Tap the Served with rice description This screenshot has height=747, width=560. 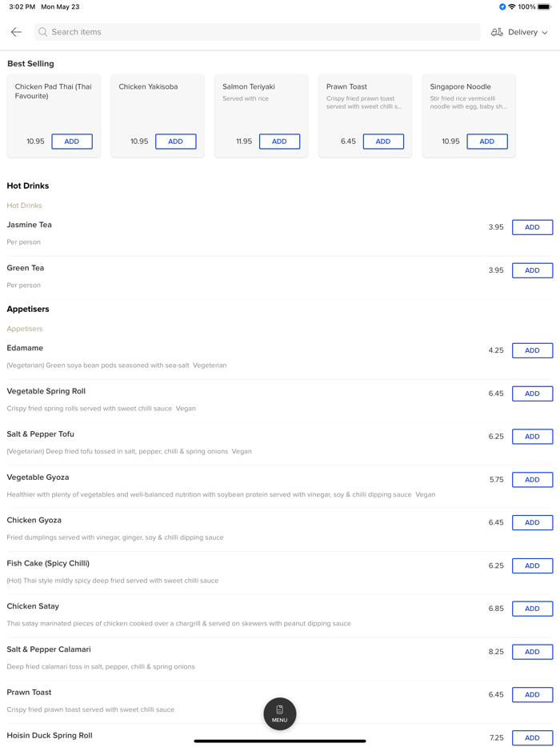point(246,98)
